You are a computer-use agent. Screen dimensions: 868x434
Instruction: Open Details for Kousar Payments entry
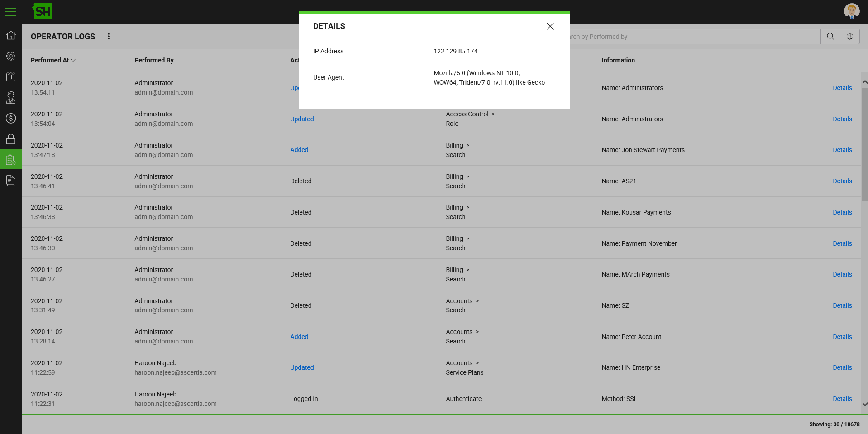tap(842, 212)
